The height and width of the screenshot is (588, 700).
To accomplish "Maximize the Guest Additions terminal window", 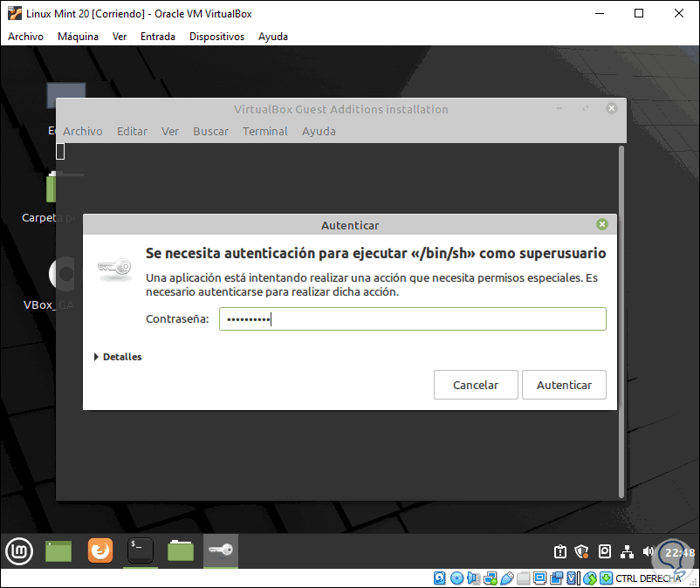I will tap(586, 108).
